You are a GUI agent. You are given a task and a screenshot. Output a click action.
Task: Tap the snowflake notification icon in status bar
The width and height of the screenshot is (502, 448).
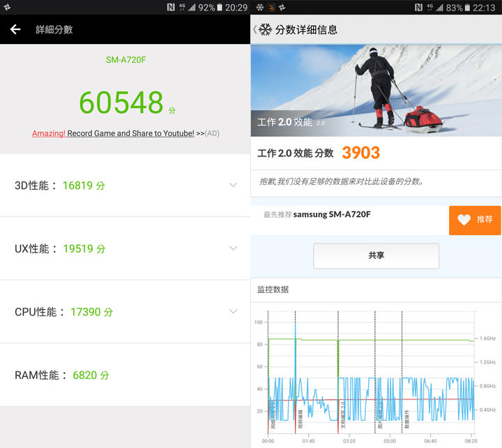click(260, 8)
